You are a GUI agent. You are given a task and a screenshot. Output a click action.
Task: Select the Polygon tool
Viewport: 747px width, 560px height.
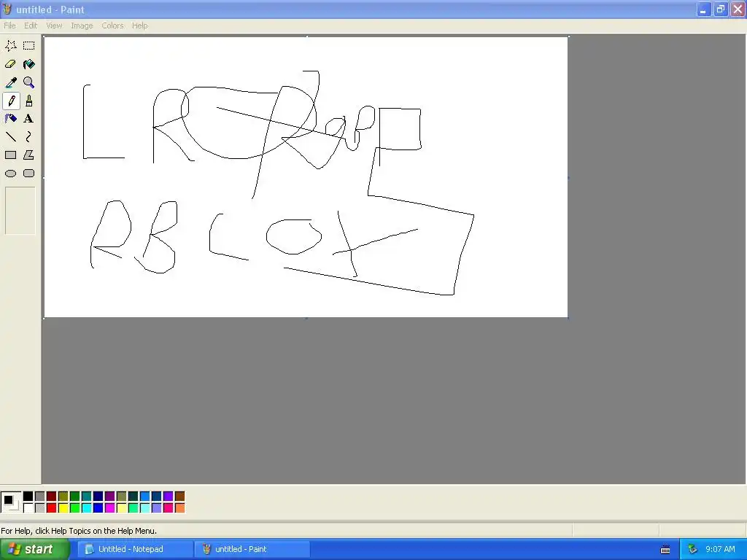tap(29, 155)
